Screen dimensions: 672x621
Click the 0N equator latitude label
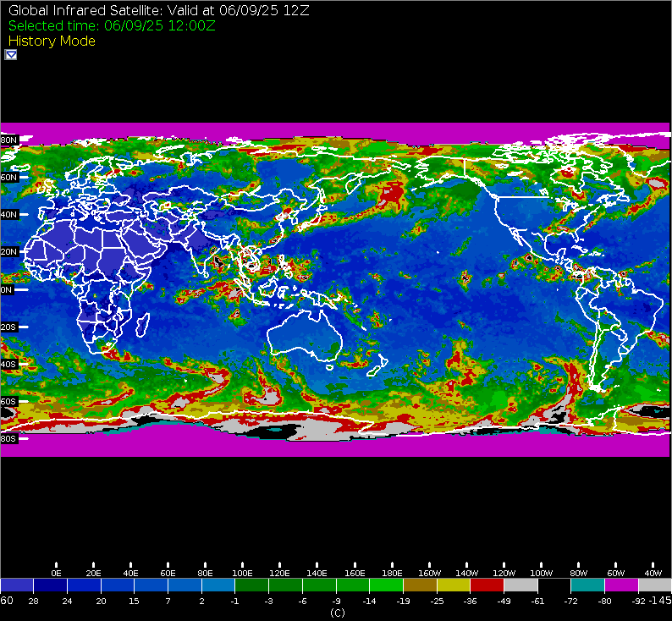[x=7, y=289]
